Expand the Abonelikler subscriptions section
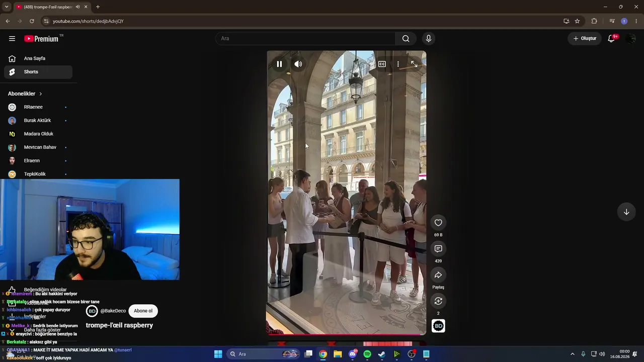 25,94
